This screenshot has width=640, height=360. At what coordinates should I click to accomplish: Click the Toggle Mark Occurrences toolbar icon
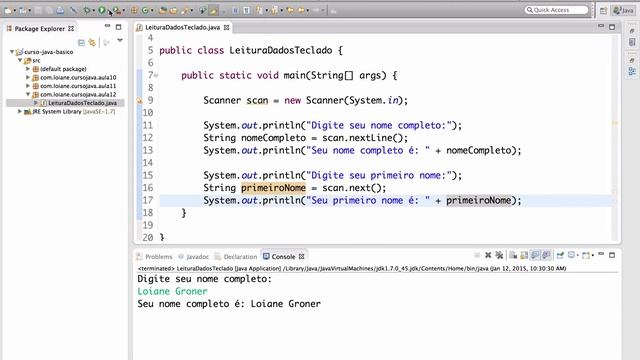click(x=214, y=10)
